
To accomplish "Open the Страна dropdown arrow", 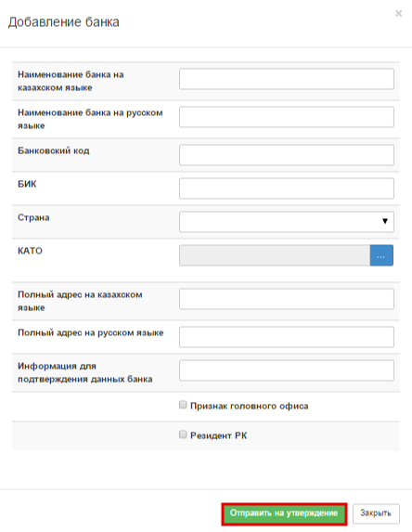I will pyautogui.click(x=385, y=221).
